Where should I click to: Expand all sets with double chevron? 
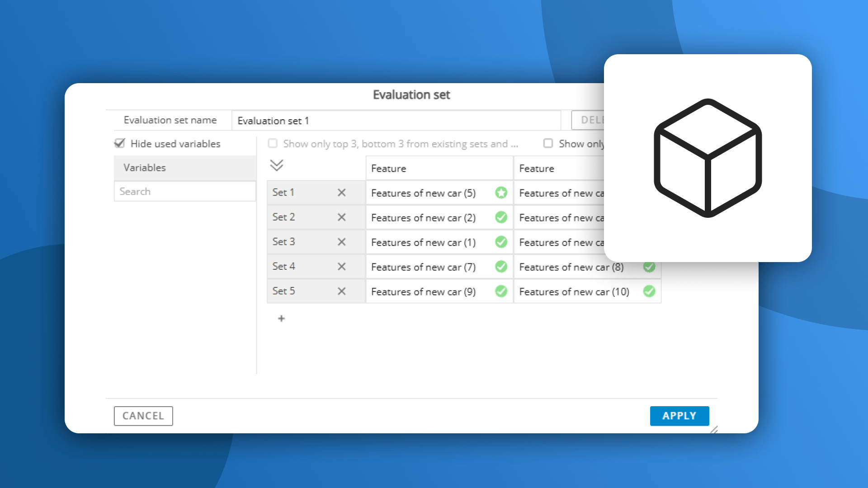click(277, 165)
